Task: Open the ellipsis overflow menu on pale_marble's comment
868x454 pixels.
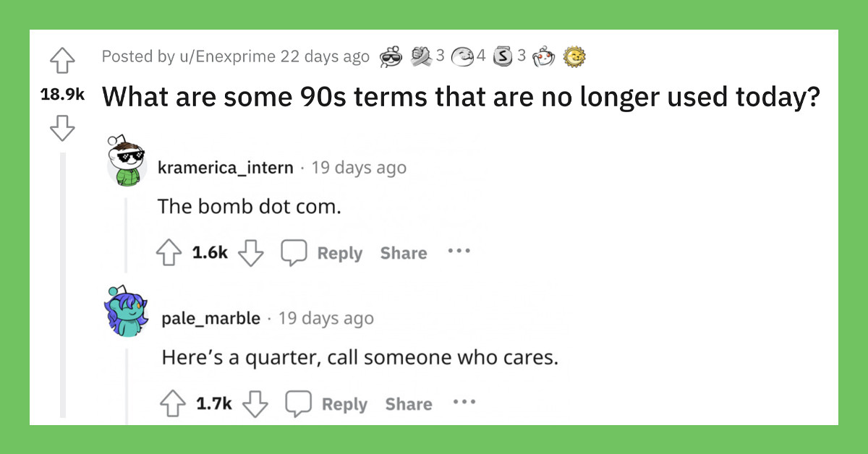Action: [x=464, y=403]
